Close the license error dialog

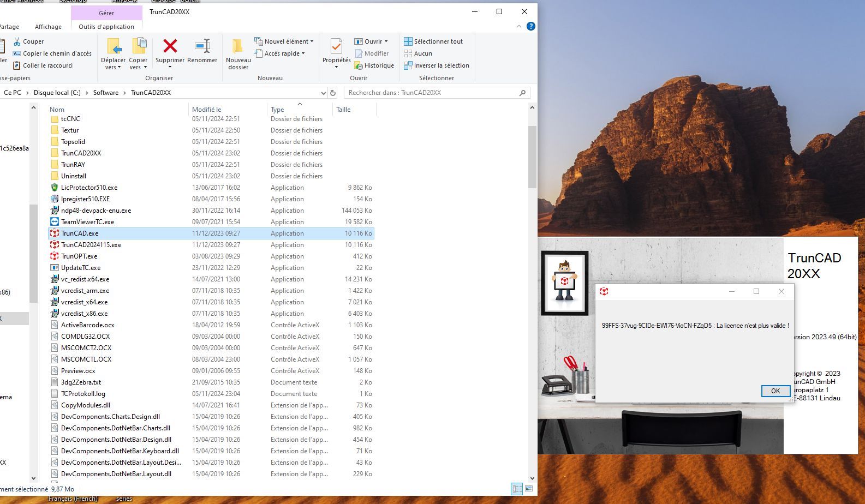click(x=782, y=291)
